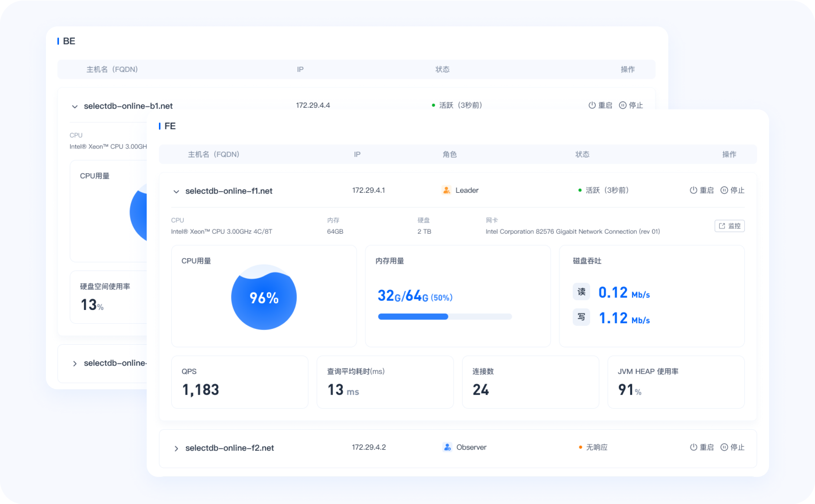Collapse the selectdb-online-f1.net row
Screen dimensions: 815x504
click(176, 191)
